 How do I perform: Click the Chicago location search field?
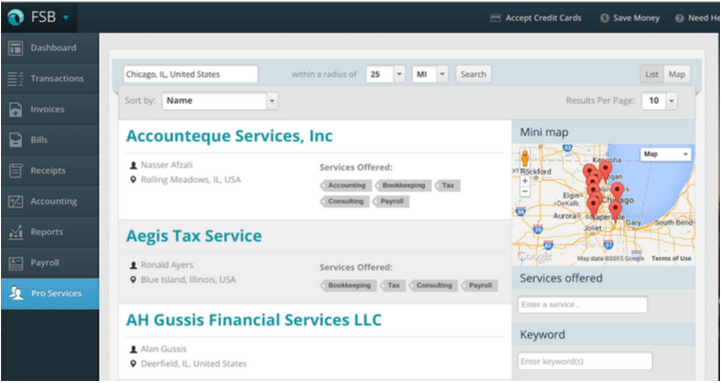point(191,74)
